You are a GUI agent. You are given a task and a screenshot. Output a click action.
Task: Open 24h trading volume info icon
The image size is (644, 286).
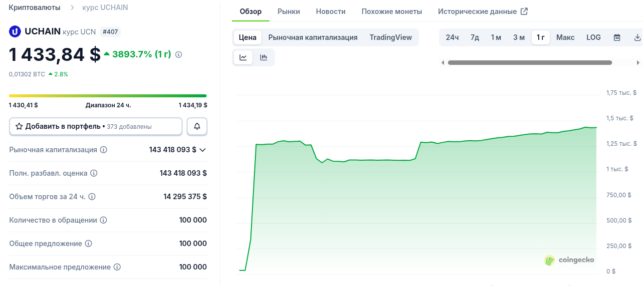92,197
